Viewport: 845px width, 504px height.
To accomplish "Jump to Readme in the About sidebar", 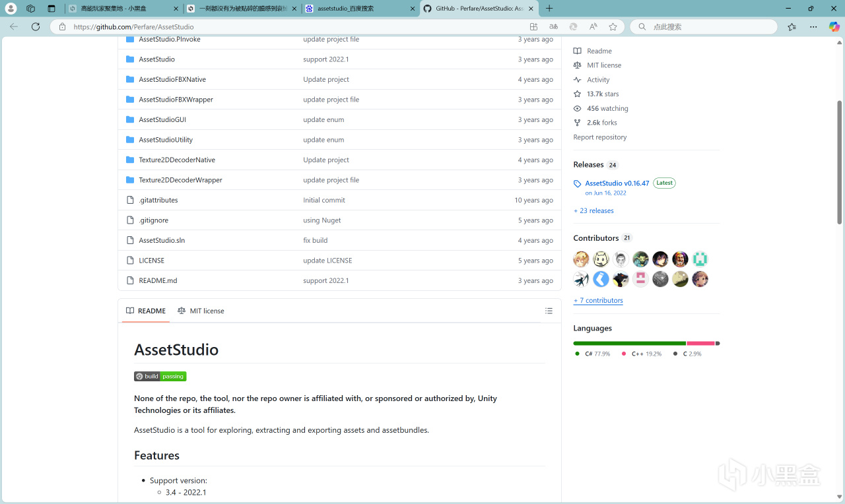I will point(593,51).
